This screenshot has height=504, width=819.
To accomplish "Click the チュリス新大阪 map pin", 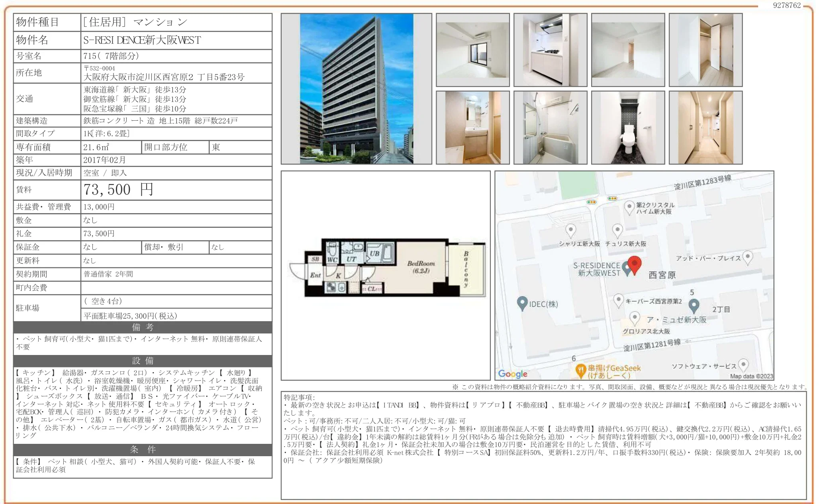I will point(618,229).
